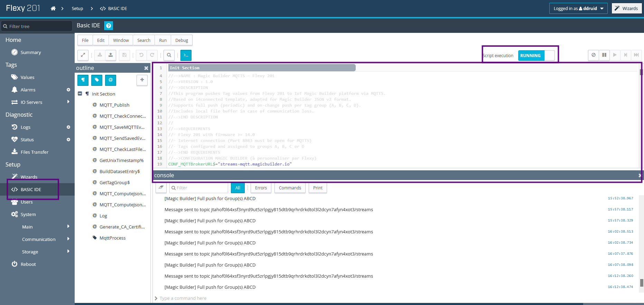
Task: Select GetUnixTimestamp% in the outline
Action: click(121, 160)
